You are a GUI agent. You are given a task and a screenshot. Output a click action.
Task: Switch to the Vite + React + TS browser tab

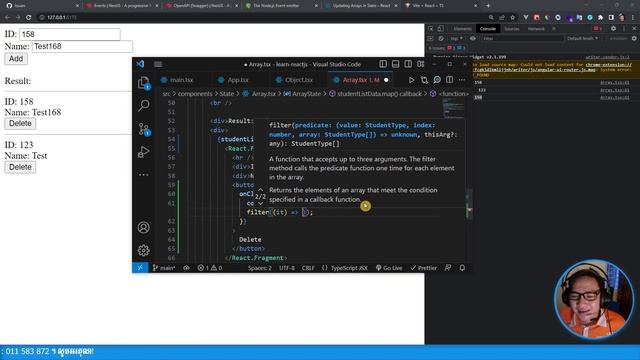click(x=441, y=6)
